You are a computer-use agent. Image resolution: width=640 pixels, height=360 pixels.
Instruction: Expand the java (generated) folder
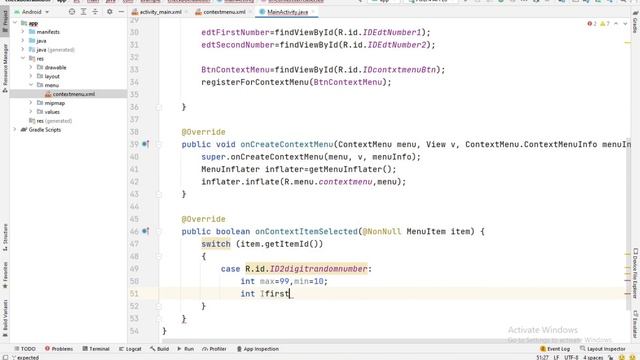[23, 50]
